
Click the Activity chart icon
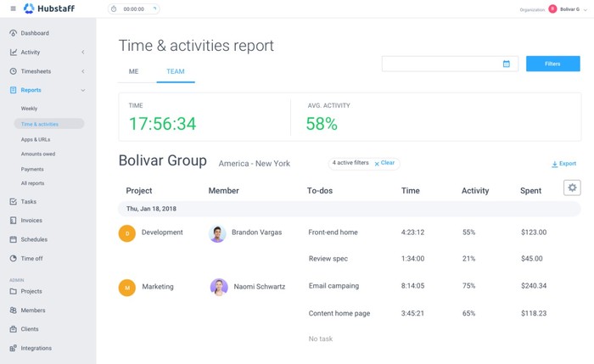(x=14, y=53)
